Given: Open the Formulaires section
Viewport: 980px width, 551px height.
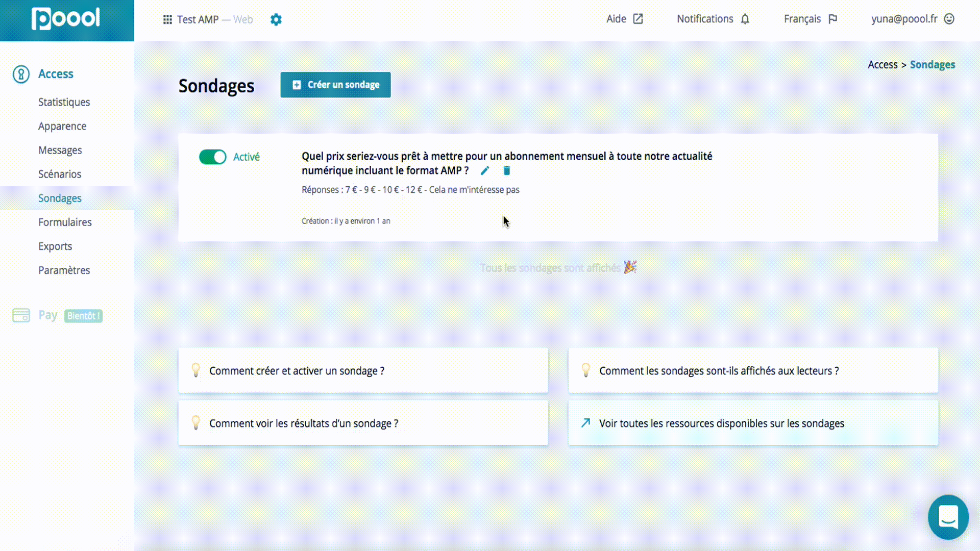Looking at the screenshot, I should [x=65, y=222].
